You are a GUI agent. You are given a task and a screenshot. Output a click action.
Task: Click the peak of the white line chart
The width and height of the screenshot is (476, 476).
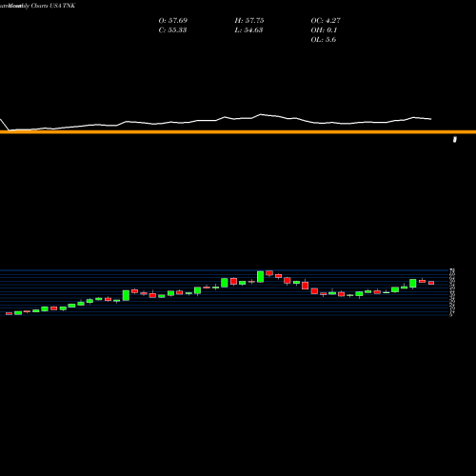click(261, 114)
